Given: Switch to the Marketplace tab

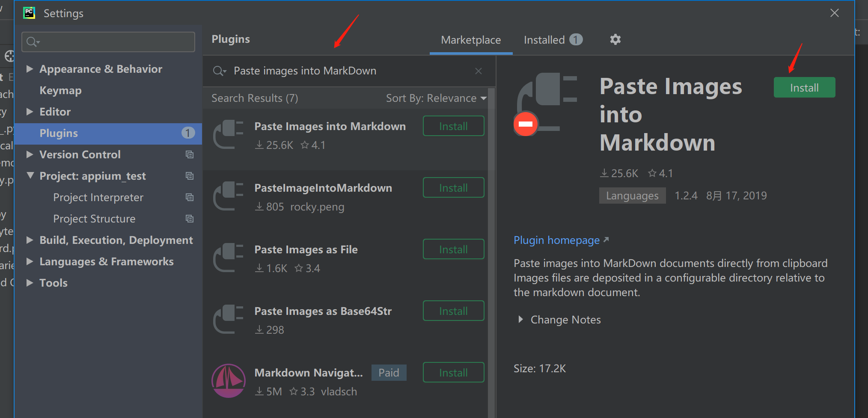Looking at the screenshot, I should 471,40.
